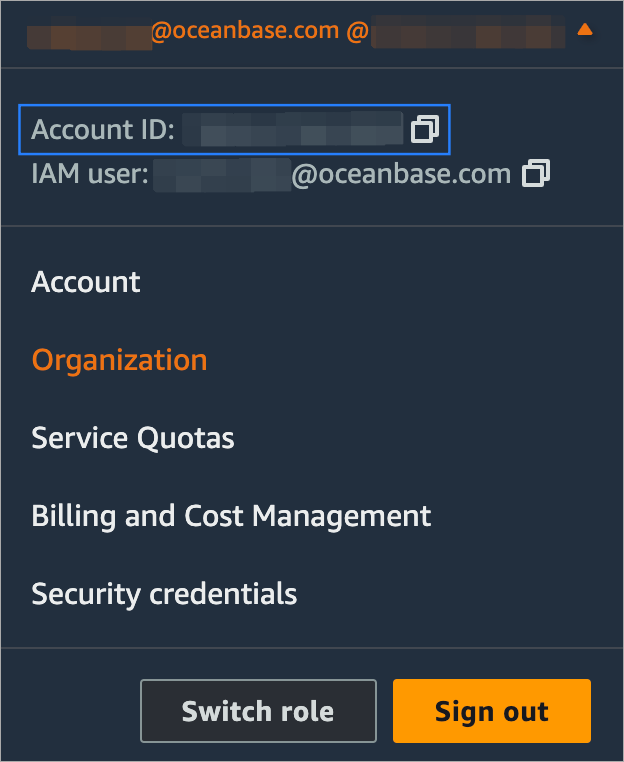Select the blurred Account ID number
This screenshot has width=624, height=762.
(x=298, y=130)
